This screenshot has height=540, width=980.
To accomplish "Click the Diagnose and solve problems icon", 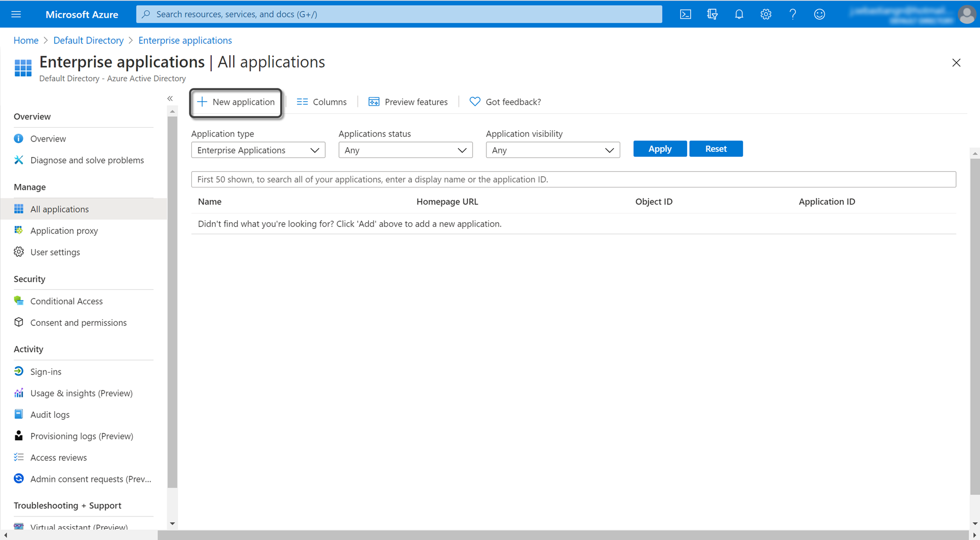I will [x=19, y=160].
